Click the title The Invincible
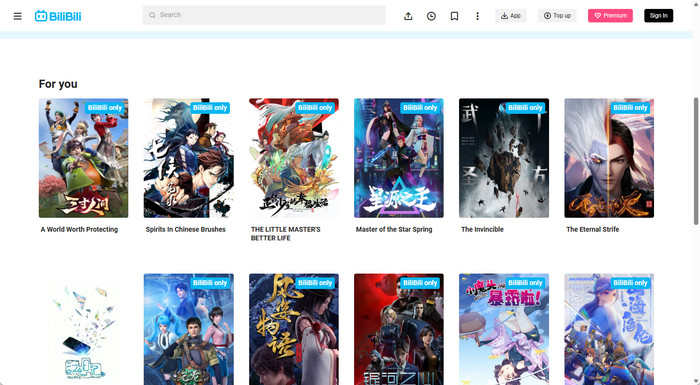 click(482, 230)
